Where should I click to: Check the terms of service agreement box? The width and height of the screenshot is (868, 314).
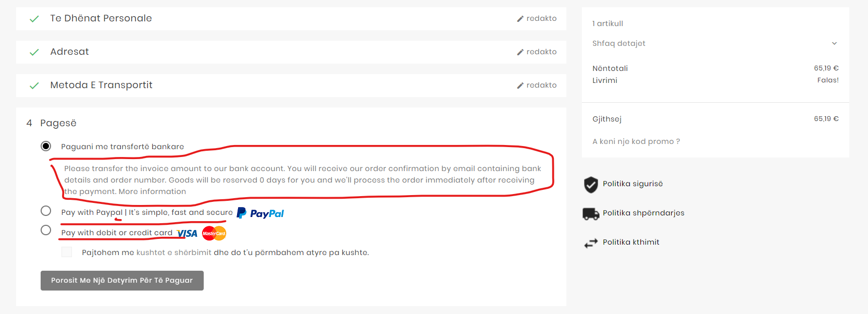click(67, 252)
